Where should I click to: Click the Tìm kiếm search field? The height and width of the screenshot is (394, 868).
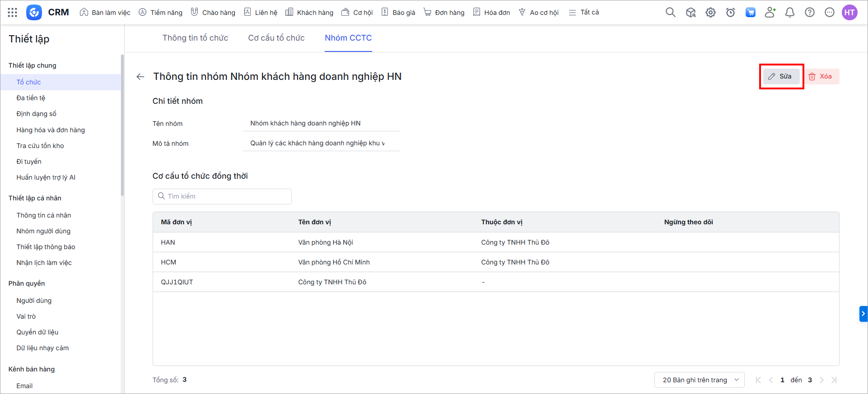coord(222,196)
